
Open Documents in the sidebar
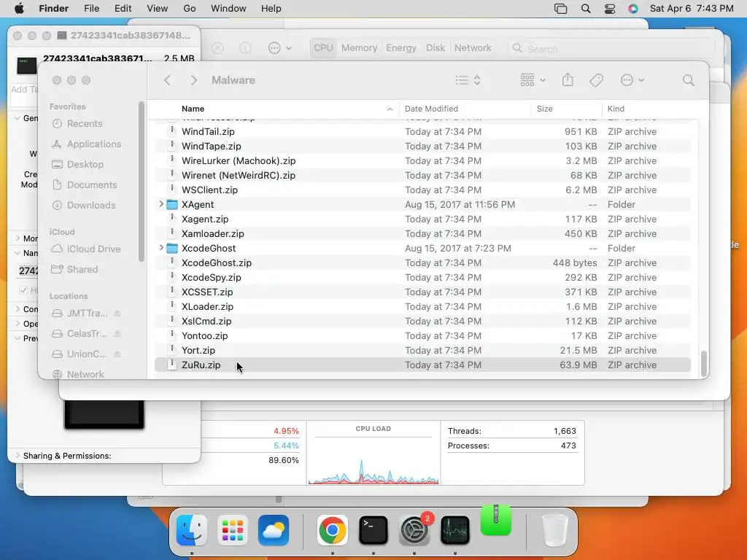[85, 184]
